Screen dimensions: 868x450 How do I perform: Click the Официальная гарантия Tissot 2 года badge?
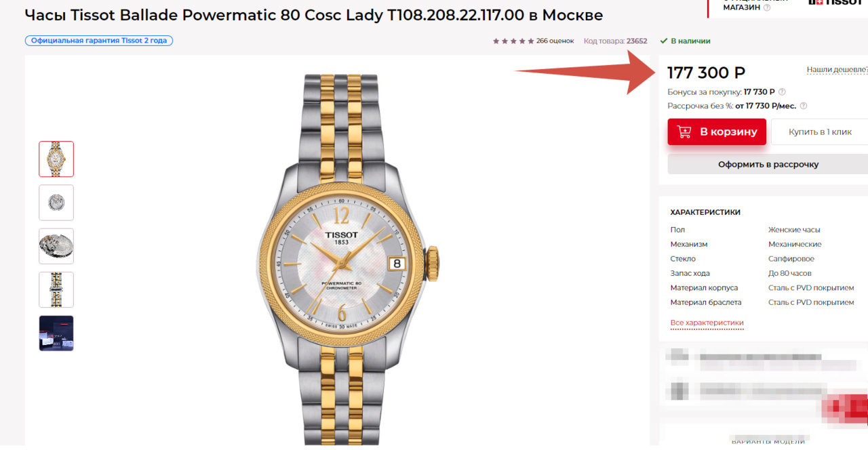(x=99, y=41)
